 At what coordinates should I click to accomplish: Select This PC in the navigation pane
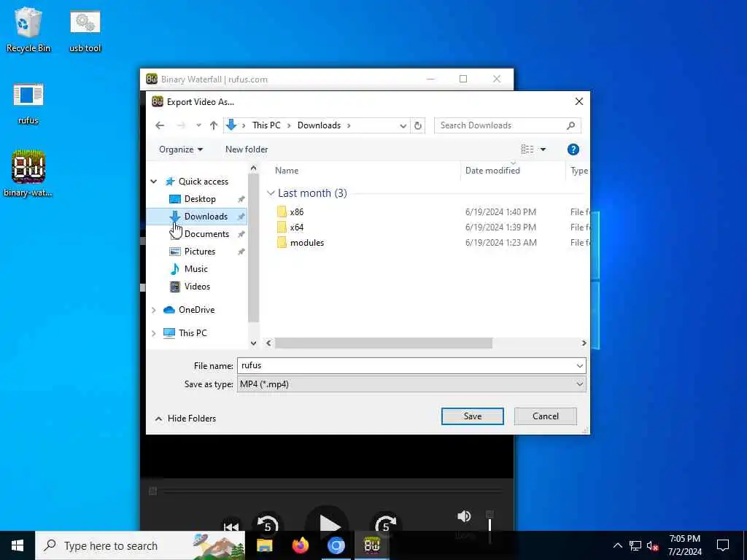pyautogui.click(x=193, y=333)
